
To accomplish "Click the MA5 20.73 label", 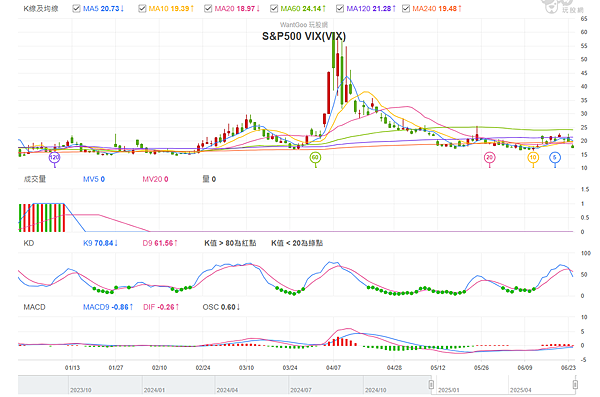I will [x=103, y=8].
